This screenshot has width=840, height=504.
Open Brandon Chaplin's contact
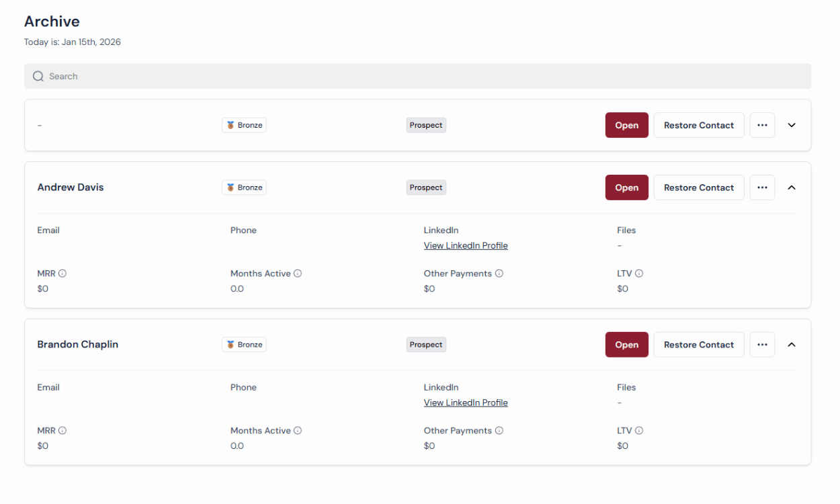pyautogui.click(x=626, y=345)
